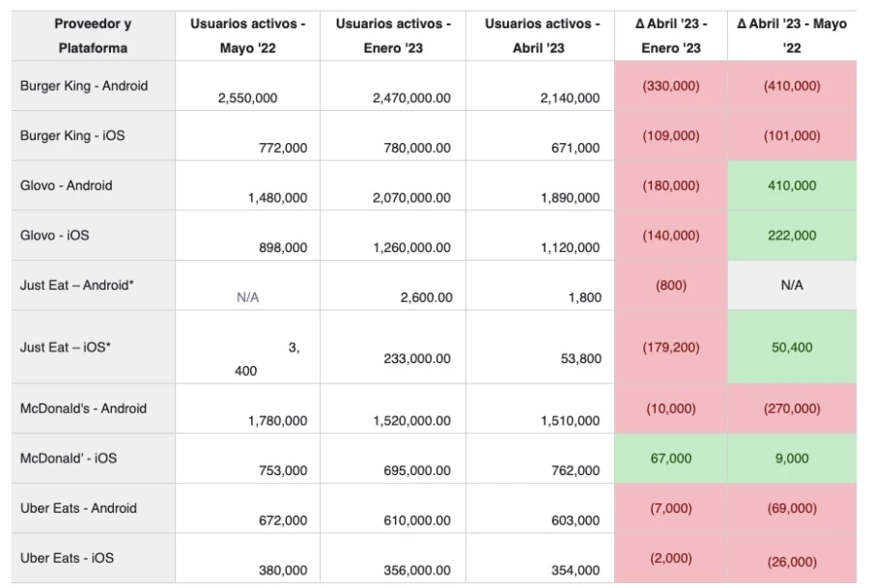The image size is (869, 588).
Task: Click the green cell with 50,400
Action: coord(792,347)
